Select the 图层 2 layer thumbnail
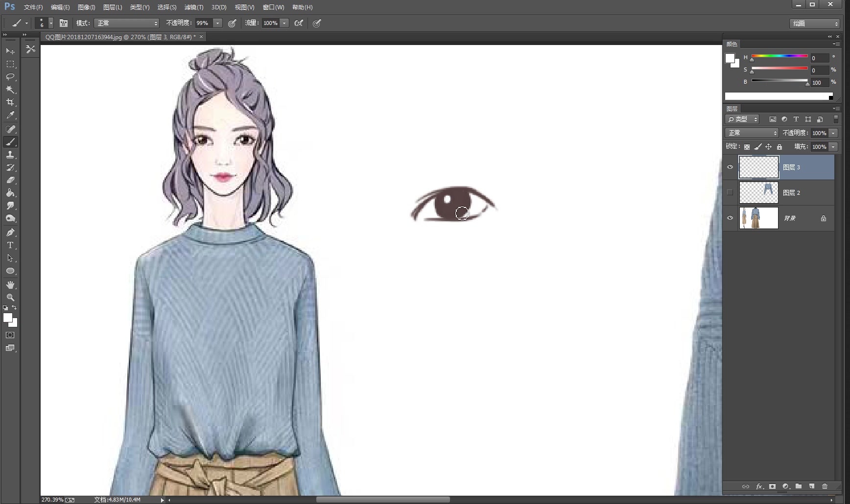850x504 pixels. pos(758,192)
